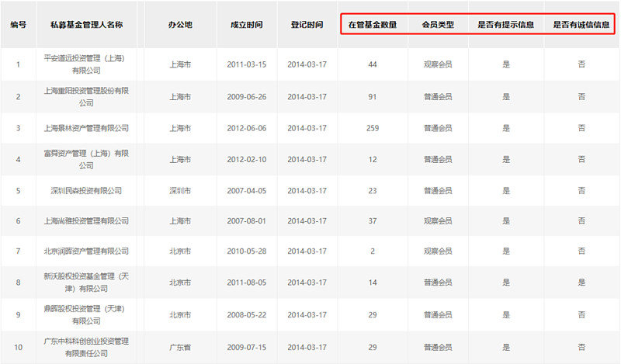Click 2014-03-17 registration date in row 10
The height and width of the screenshot is (364, 621).
307,347
